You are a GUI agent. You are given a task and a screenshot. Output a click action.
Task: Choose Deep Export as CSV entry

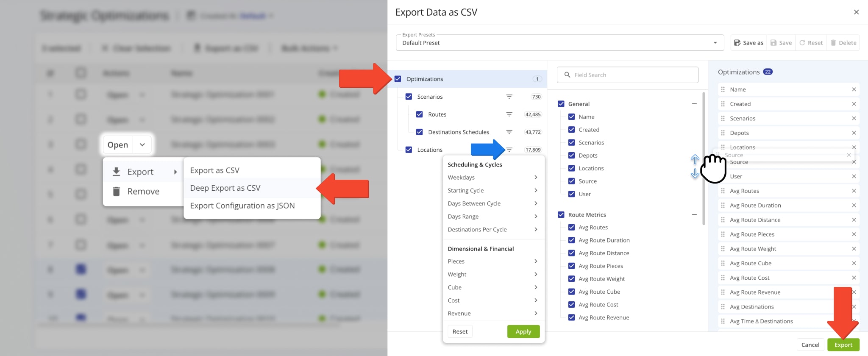pyautogui.click(x=252, y=188)
